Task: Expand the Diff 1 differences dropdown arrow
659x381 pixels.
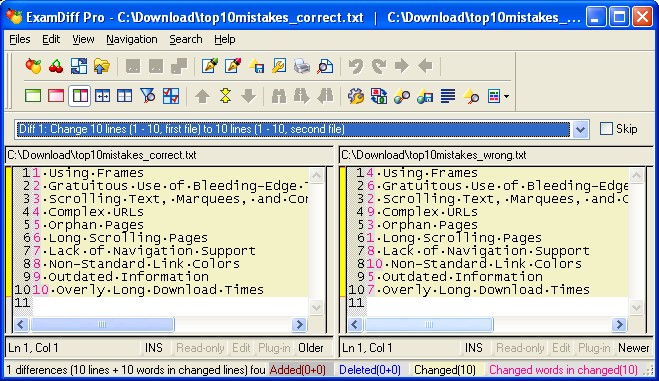Action: coord(580,129)
